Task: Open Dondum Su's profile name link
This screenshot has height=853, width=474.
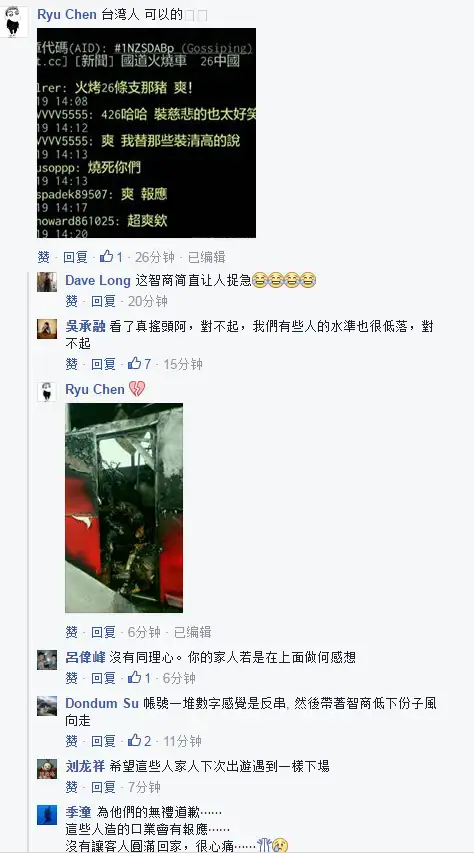Action: pyautogui.click(x=102, y=703)
